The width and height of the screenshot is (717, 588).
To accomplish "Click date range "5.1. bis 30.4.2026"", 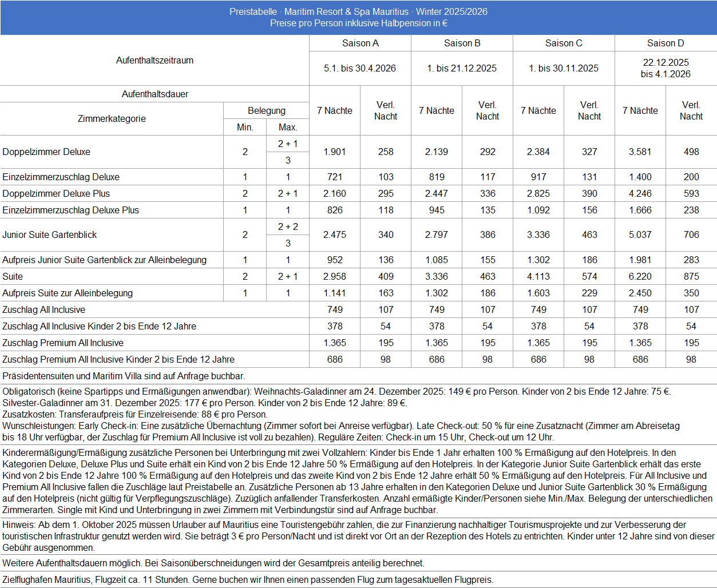I will coord(360,68).
